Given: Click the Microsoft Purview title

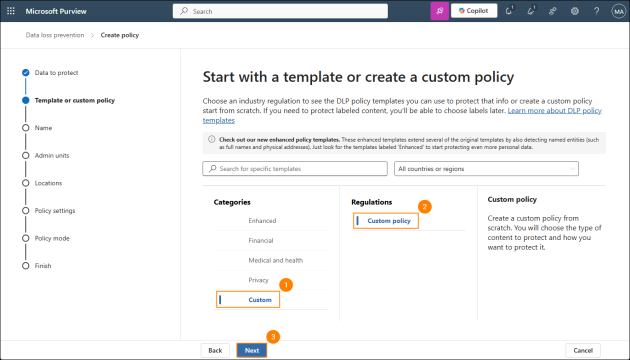Looking at the screenshot, I should point(56,11).
